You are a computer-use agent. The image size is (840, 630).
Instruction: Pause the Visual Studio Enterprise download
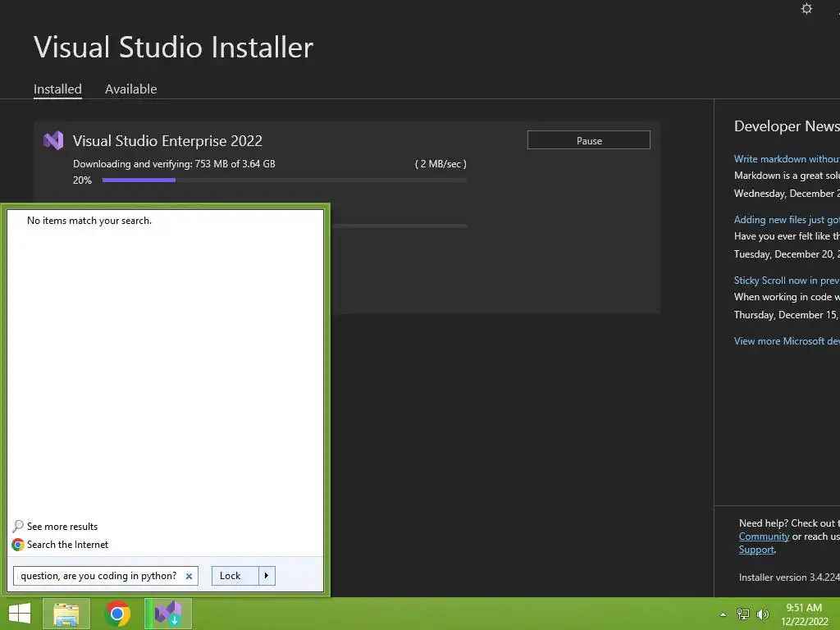pos(589,140)
